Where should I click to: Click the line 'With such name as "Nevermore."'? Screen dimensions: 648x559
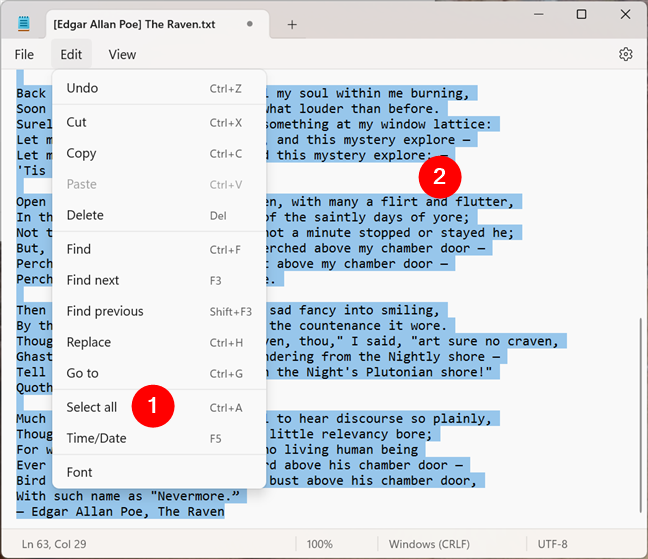tap(128, 496)
